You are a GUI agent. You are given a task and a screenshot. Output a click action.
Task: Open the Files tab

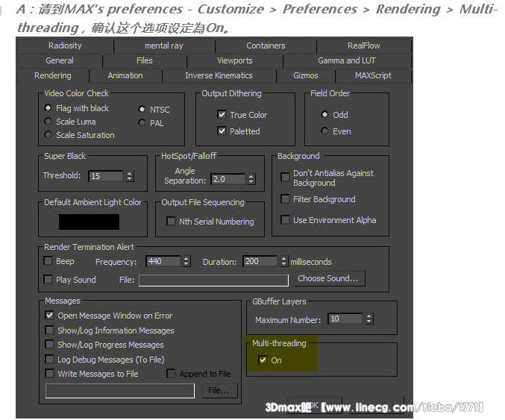pos(144,60)
